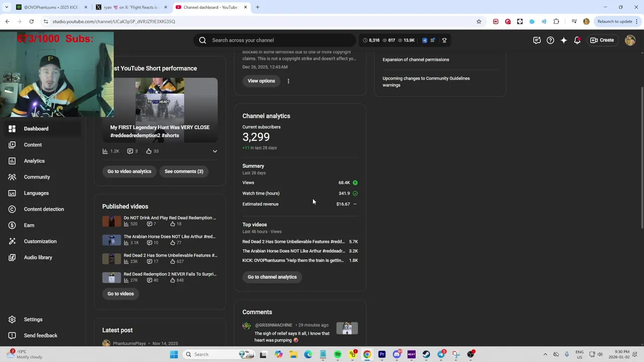Click the Audio library icon
This screenshot has width=644, height=362.
12,257
